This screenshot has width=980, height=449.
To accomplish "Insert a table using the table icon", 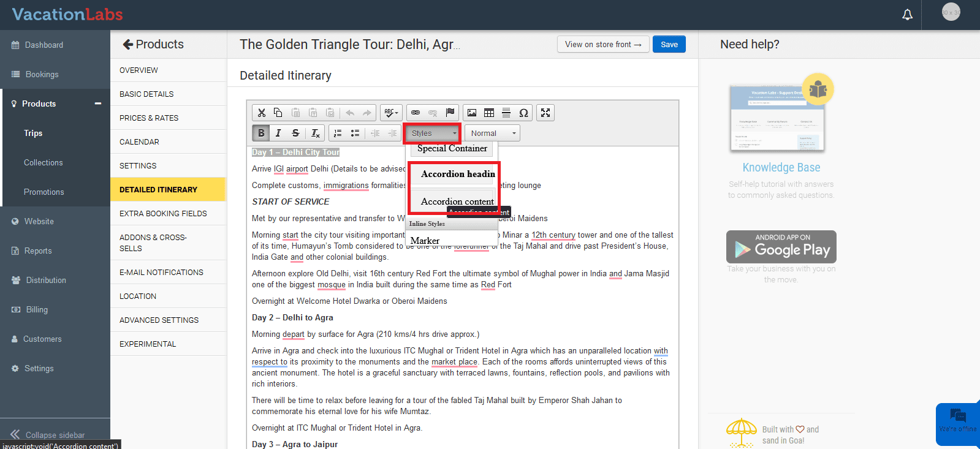I will 489,113.
